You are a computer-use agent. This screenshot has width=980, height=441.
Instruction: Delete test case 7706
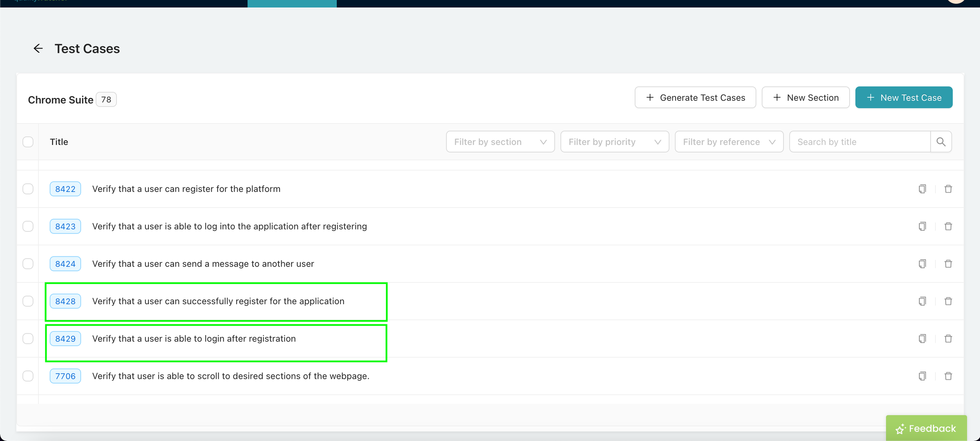coord(948,376)
